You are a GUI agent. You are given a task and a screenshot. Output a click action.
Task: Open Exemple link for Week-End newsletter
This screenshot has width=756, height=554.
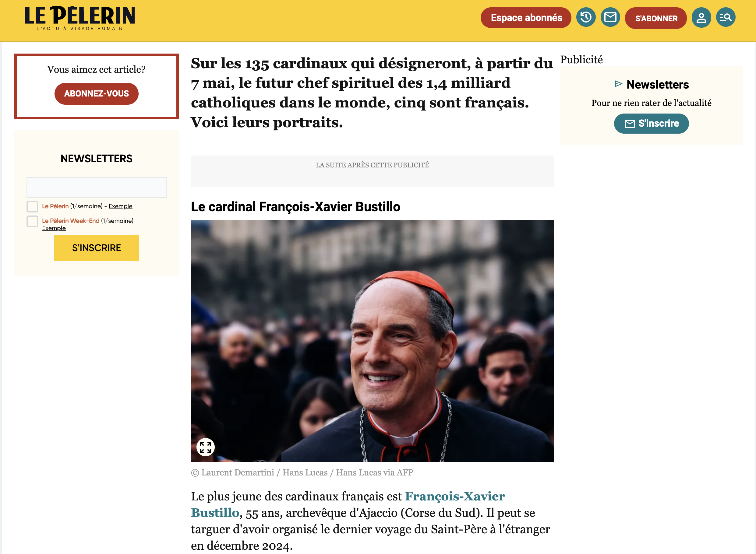pos(54,228)
